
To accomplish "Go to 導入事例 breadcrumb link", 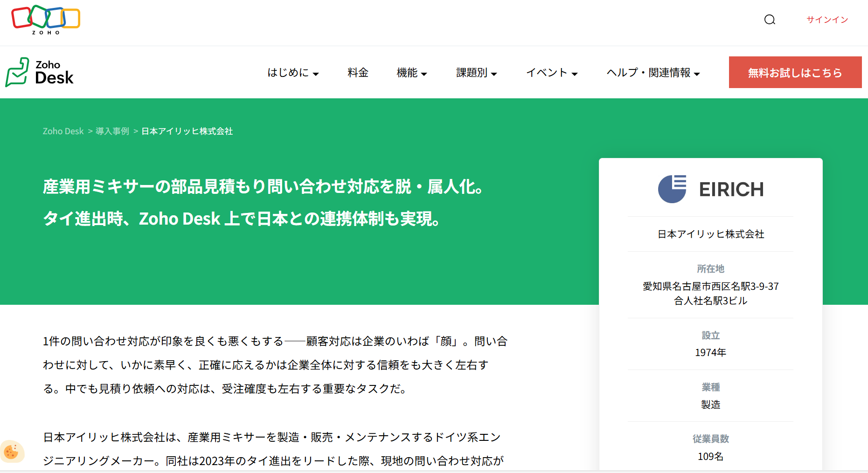I will [112, 131].
